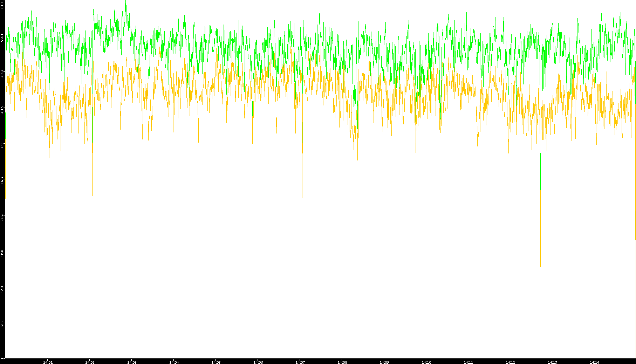The width and height of the screenshot is (636, 364).
Task: Pick the 14:04 time axis label
Action: click(174, 362)
